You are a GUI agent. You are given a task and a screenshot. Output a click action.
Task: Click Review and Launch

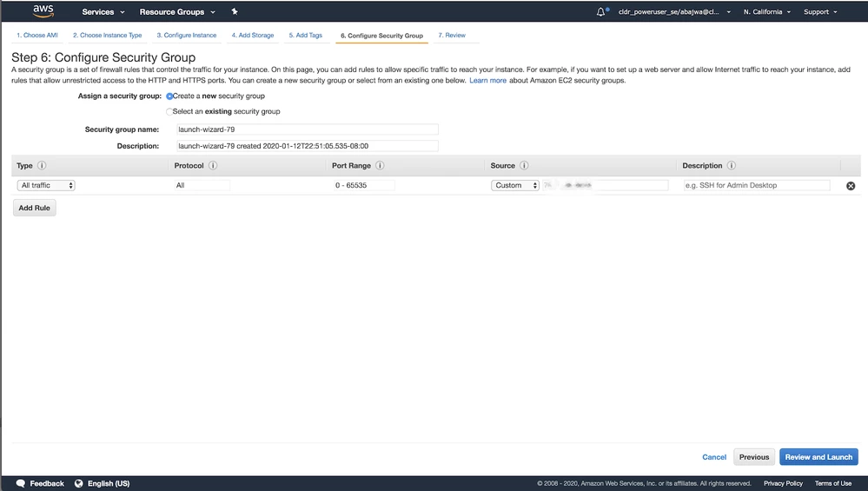tap(818, 457)
